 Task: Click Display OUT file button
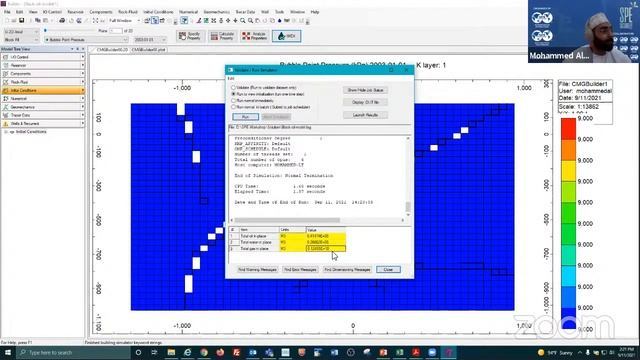click(365, 102)
